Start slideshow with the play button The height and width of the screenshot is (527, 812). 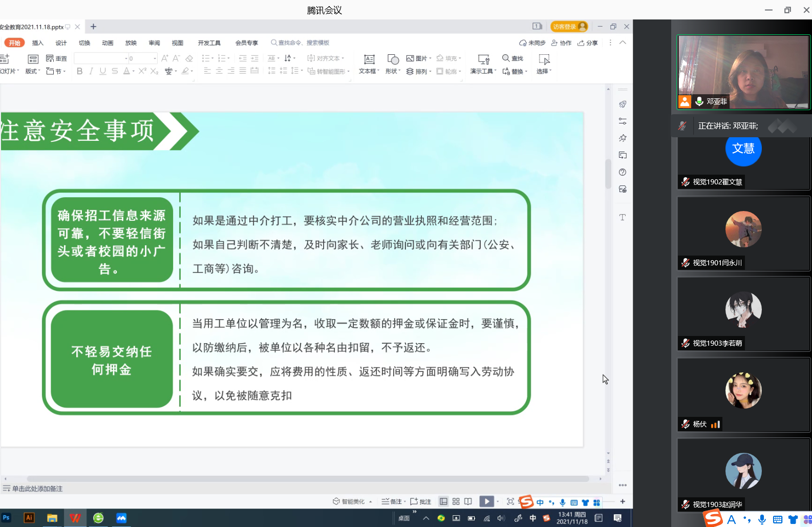[486, 501]
